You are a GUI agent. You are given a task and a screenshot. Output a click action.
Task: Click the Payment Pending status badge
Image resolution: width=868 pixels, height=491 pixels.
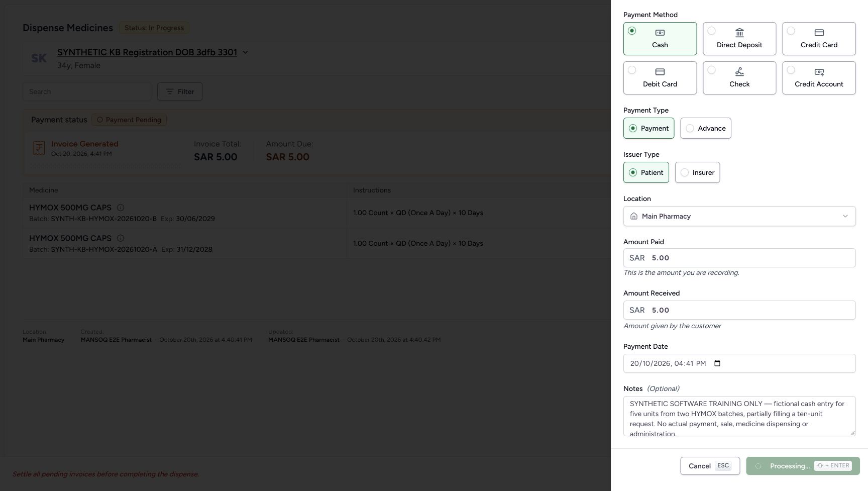point(129,120)
